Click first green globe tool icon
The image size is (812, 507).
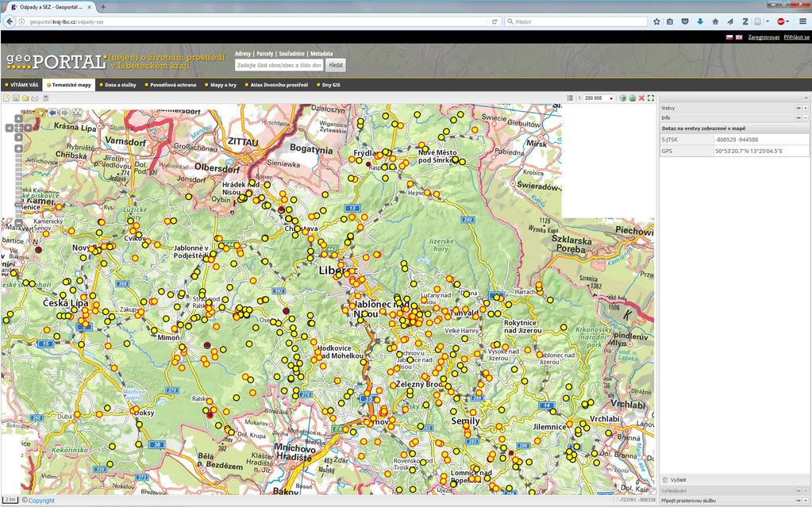tap(623, 98)
